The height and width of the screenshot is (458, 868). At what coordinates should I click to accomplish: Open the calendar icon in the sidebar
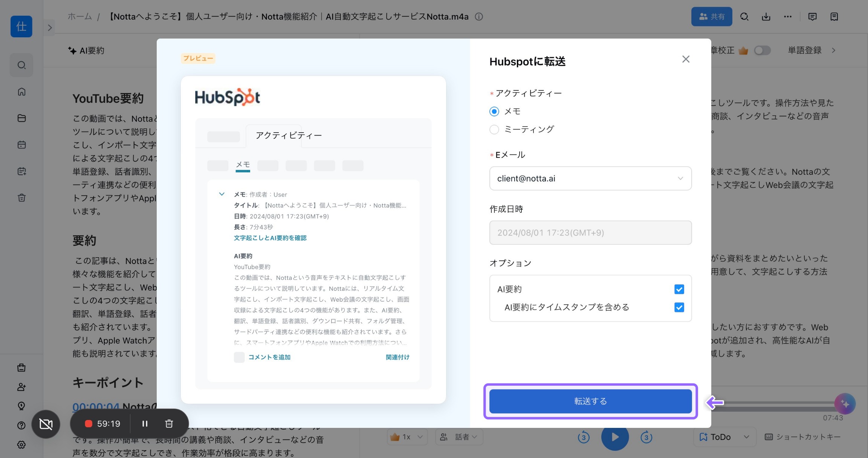pos(21,145)
